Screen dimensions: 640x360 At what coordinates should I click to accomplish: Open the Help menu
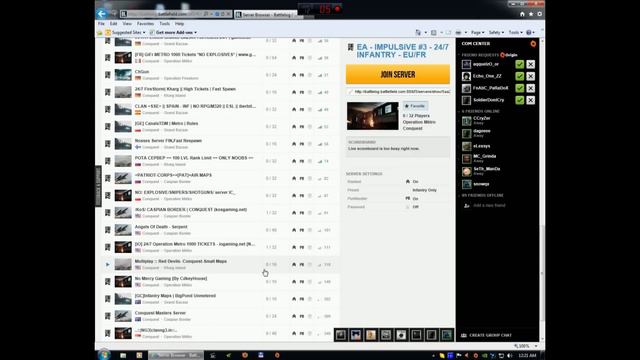179,24
